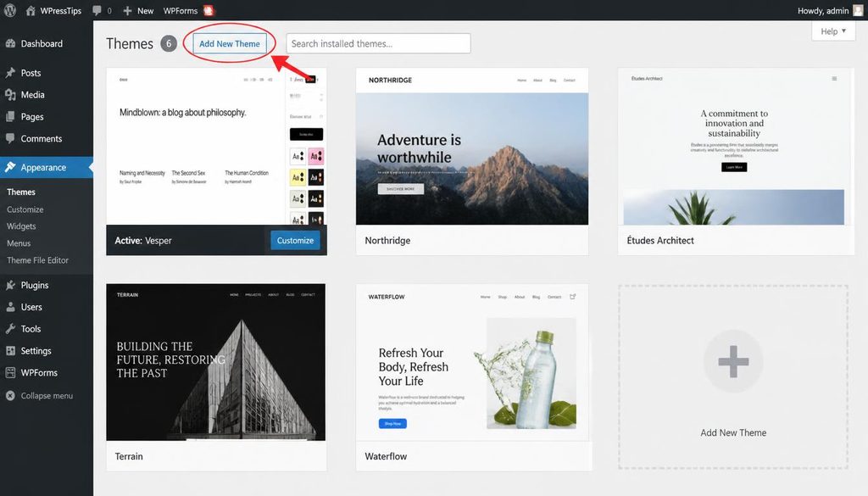
Task: Click the Northridge theme name label
Action: (x=387, y=240)
